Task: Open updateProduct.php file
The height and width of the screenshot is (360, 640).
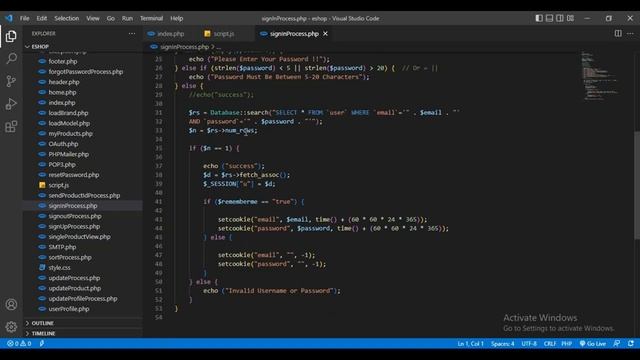Action: point(75,288)
